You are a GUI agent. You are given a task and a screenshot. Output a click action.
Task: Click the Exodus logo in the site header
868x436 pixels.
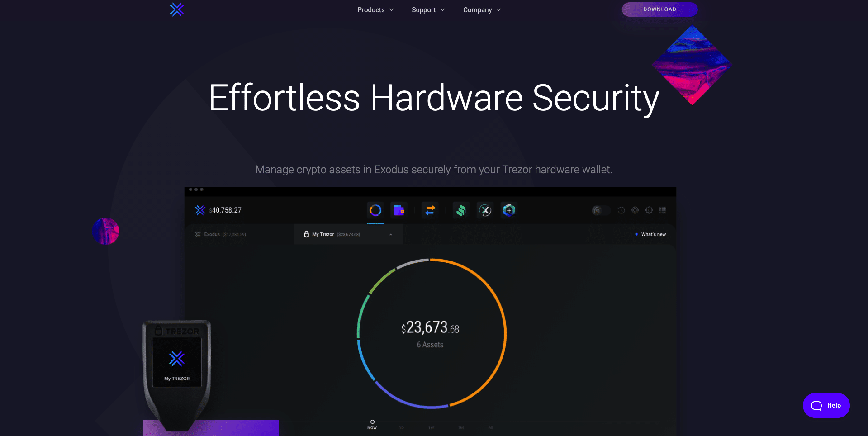click(176, 9)
